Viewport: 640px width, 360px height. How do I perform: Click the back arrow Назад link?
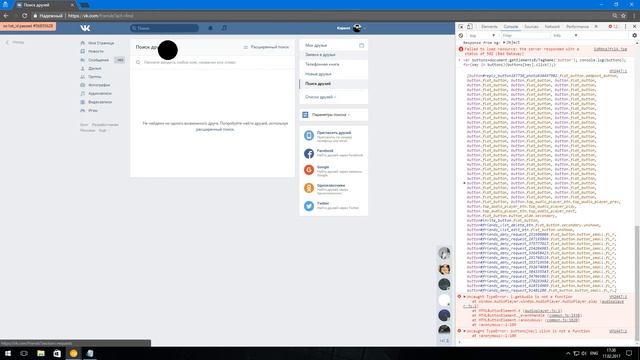coord(15,42)
